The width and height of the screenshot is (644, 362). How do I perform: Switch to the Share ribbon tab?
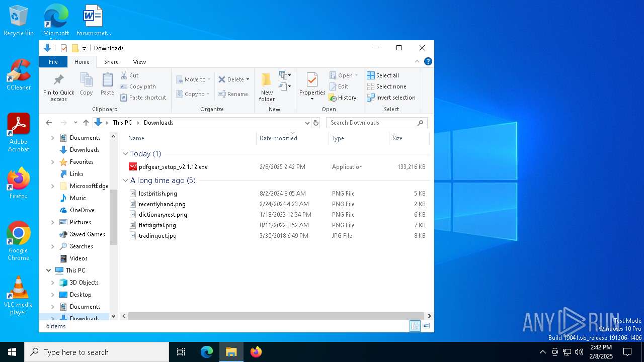point(111,62)
